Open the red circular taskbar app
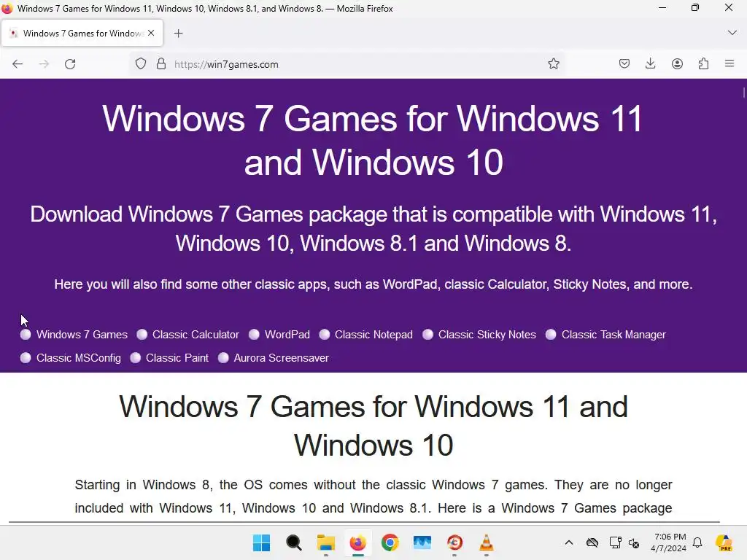The width and height of the screenshot is (747, 560). [454, 542]
